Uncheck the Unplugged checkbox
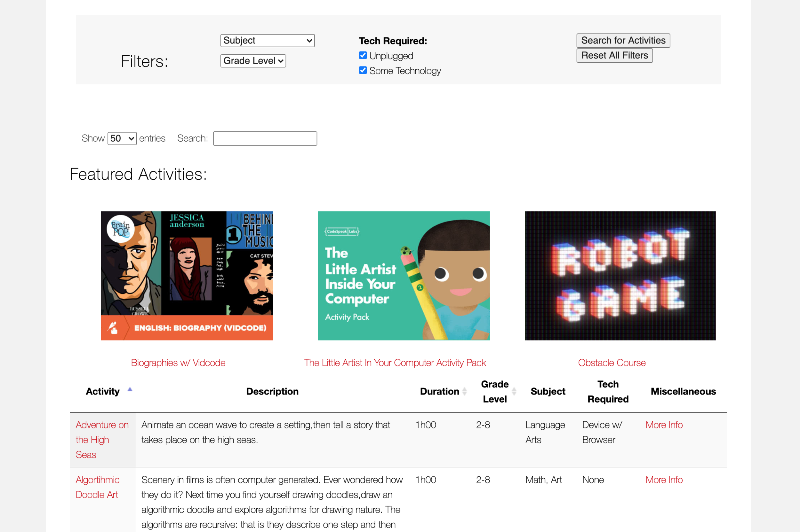This screenshot has width=800, height=532. click(x=363, y=55)
